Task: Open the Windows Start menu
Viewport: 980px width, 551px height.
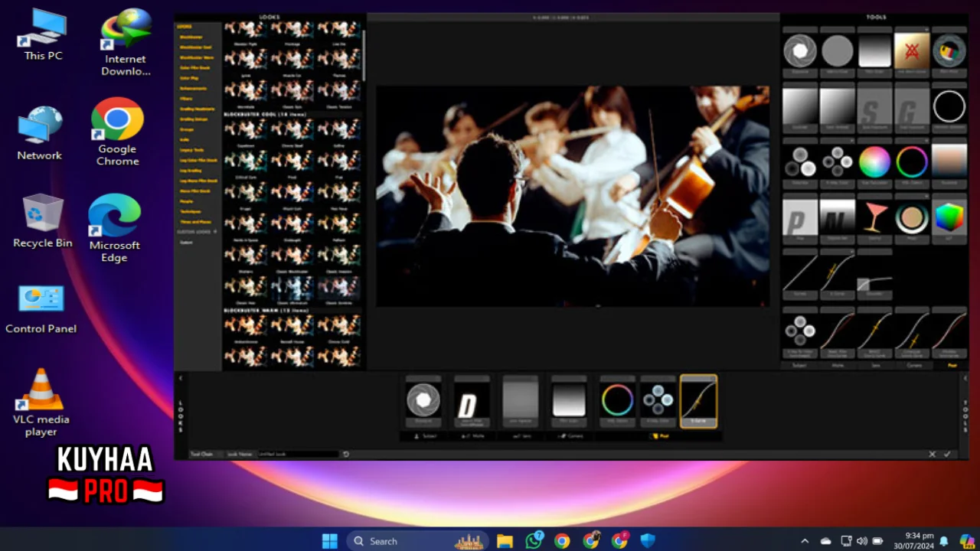Action: click(x=329, y=541)
